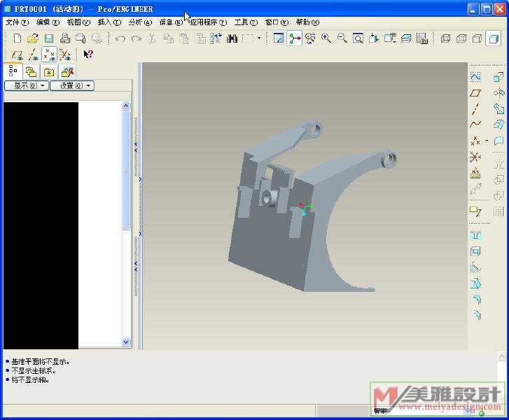Toggle datum points display button
This screenshot has width=509, height=420.
pyautogui.click(x=49, y=55)
